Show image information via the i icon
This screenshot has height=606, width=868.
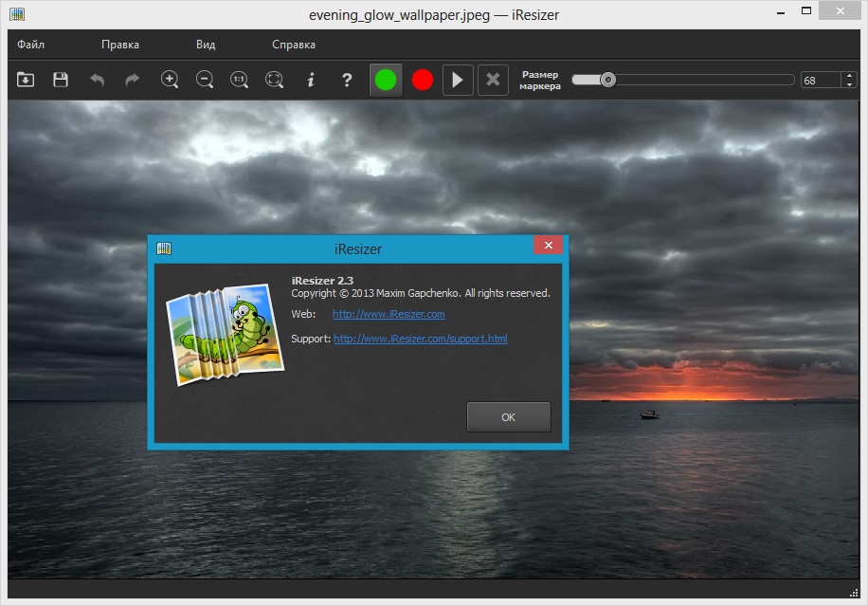pyautogui.click(x=311, y=80)
